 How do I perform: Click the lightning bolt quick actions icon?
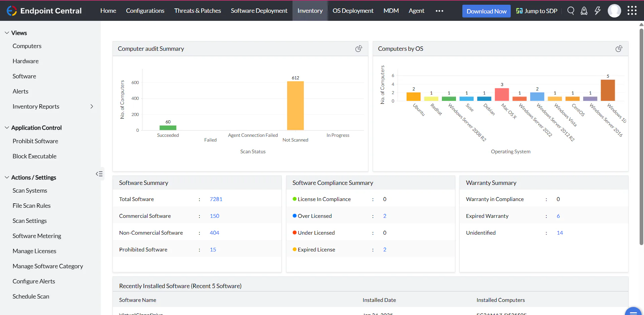coord(598,11)
